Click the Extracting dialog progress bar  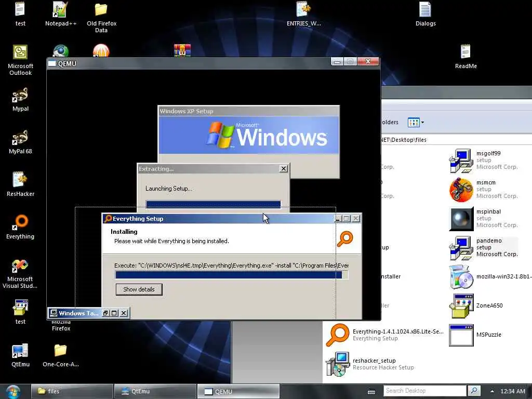[x=214, y=204]
